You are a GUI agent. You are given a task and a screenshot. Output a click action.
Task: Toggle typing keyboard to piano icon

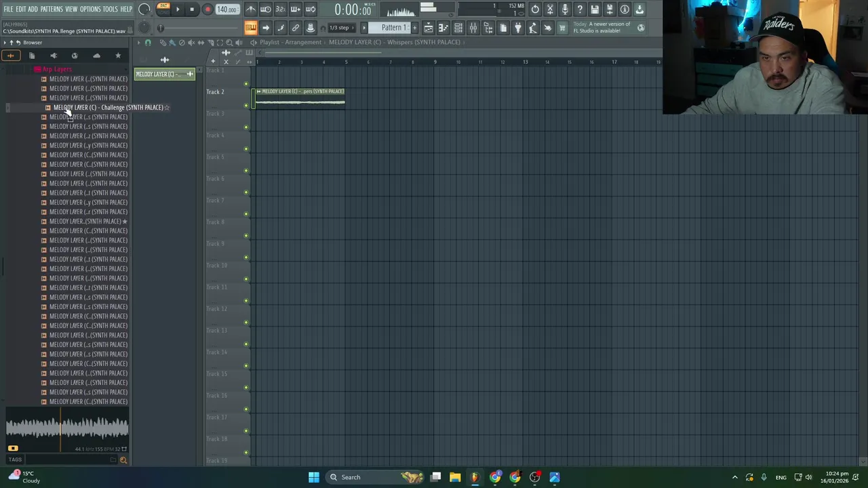[251, 28]
